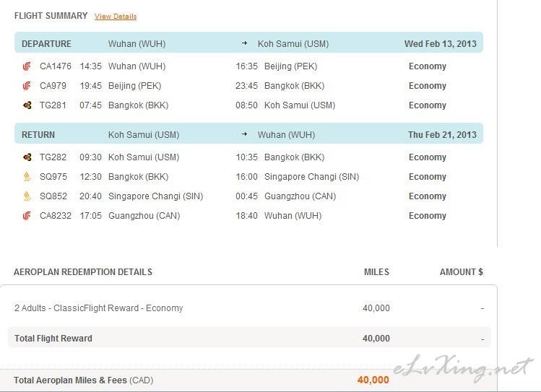Click departure time 17:05
The height and width of the screenshot is (392, 541).
pos(91,216)
